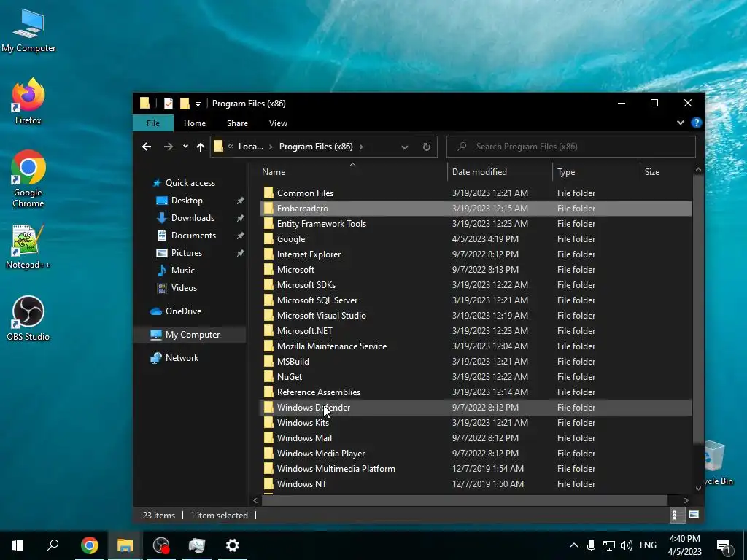The width and height of the screenshot is (747, 560).
Task: Open the File tab
Action: point(153,122)
